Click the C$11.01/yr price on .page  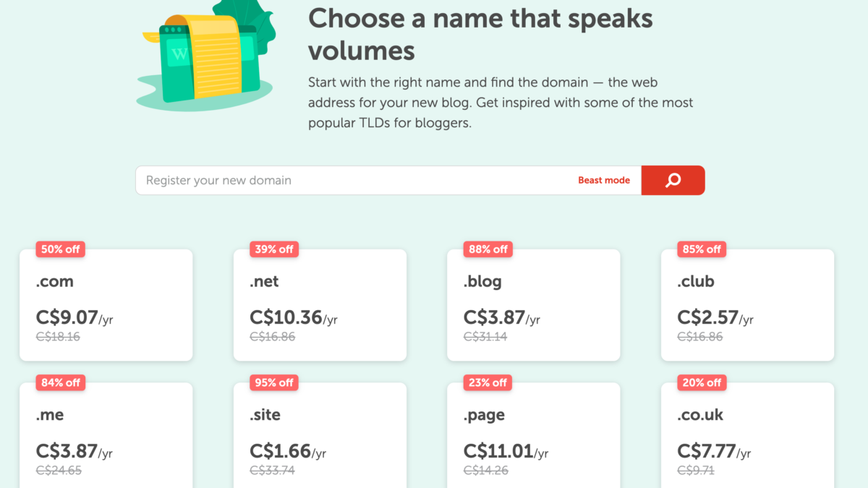click(x=506, y=451)
